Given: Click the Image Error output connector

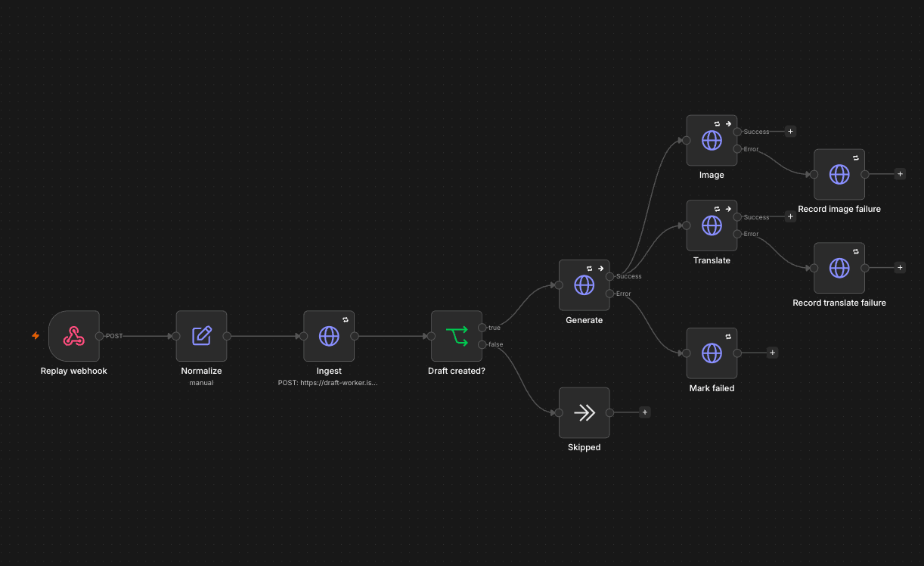Looking at the screenshot, I should pyautogui.click(x=737, y=149).
